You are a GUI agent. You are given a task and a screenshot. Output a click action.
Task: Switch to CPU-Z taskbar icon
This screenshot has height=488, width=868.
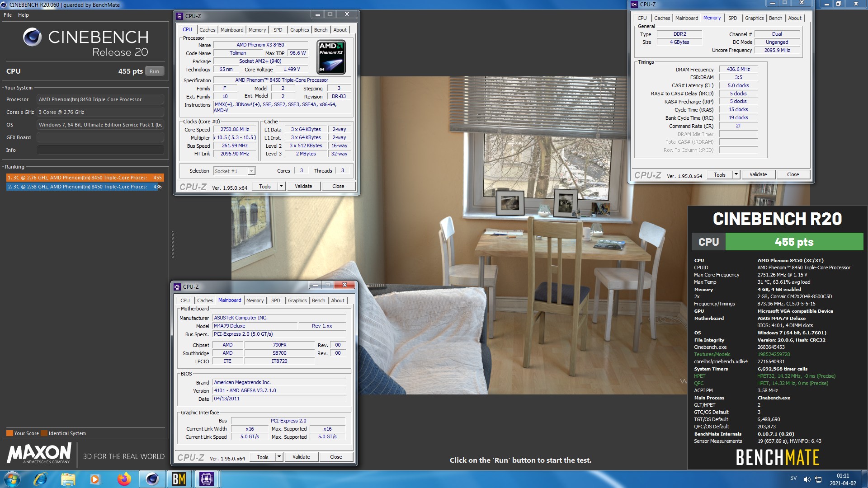(207, 479)
